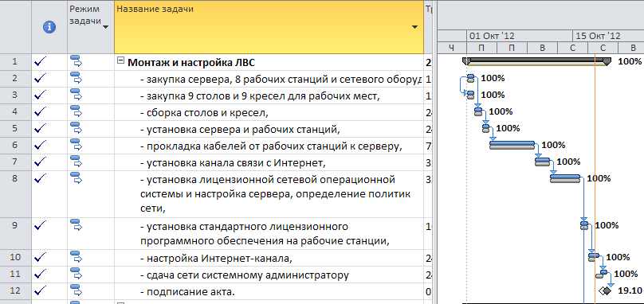Select the Название задачи column header
The height and width of the screenshot is (304, 644).
tap(269, 27)
